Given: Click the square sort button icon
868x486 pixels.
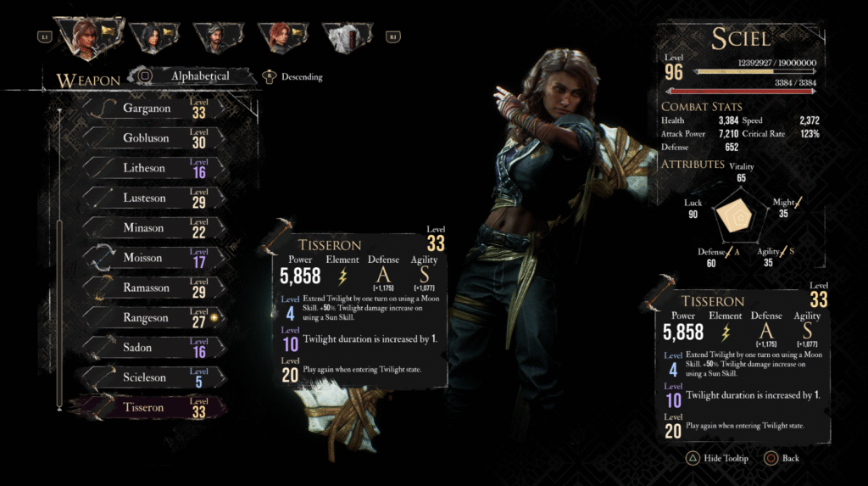Looking at the screenshot, I should point(145,75).
